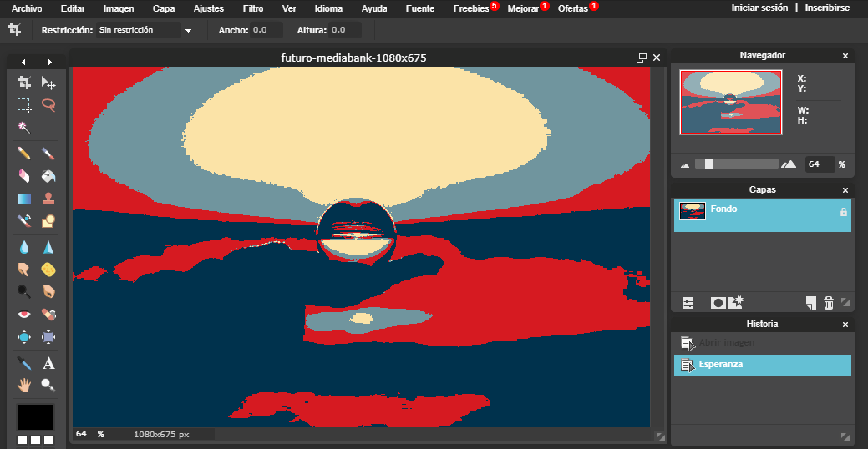Toggle layer settings in the Capas panel

click(688, 302)
